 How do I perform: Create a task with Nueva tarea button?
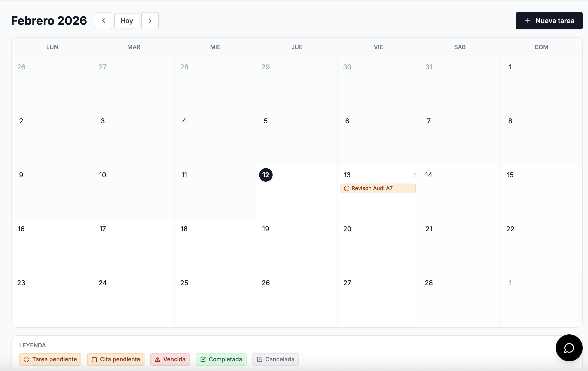[549, 21]
